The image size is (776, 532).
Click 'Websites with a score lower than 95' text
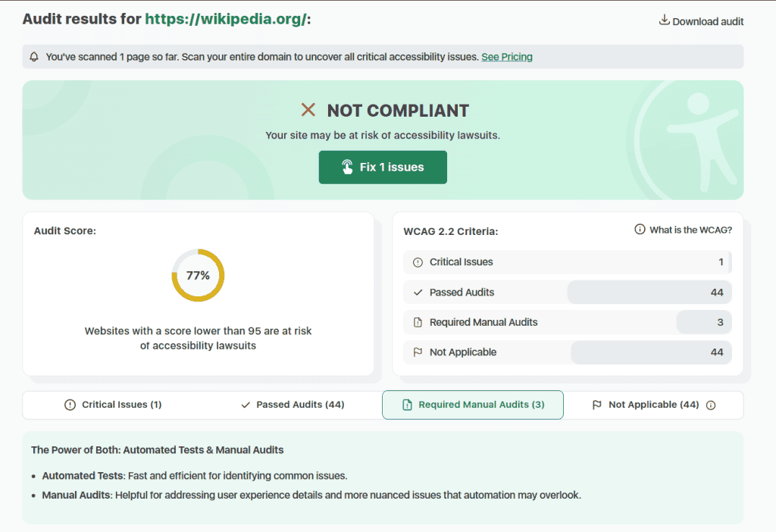coord(198,338)
